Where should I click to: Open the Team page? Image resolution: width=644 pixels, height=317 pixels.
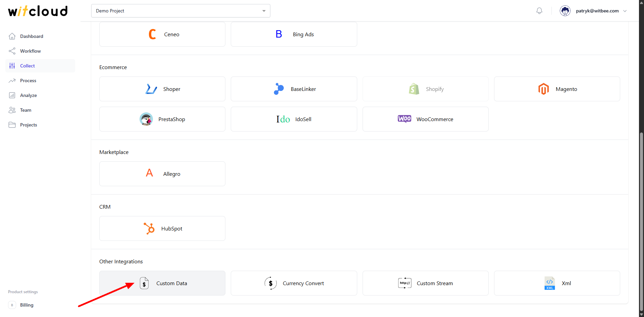pos(25,110)
